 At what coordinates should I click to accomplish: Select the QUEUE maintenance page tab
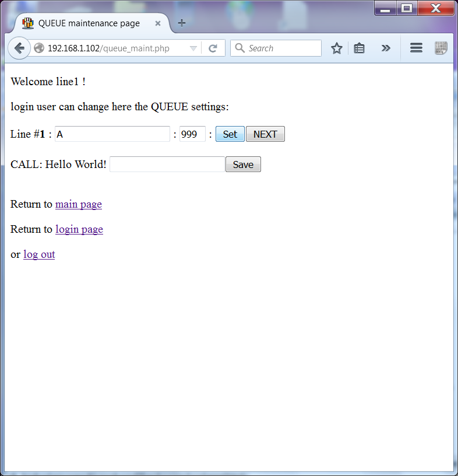[89, 23]
